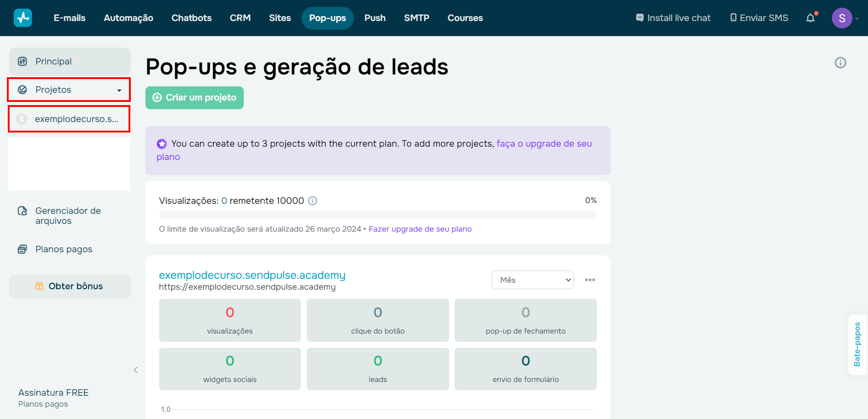Screen dimensions: 868x419
Task: Click the Principal dashboard icon
Action: point(22,61)
